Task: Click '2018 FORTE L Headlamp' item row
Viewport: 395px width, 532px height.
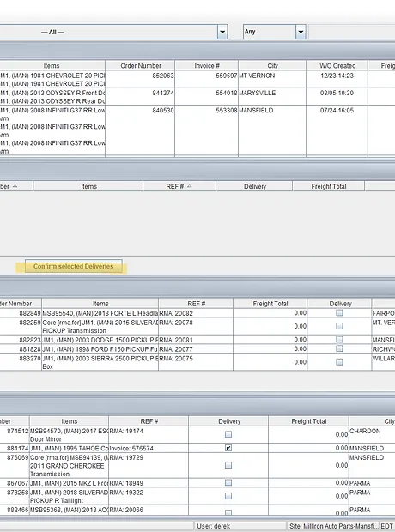Action: point(100,313)
